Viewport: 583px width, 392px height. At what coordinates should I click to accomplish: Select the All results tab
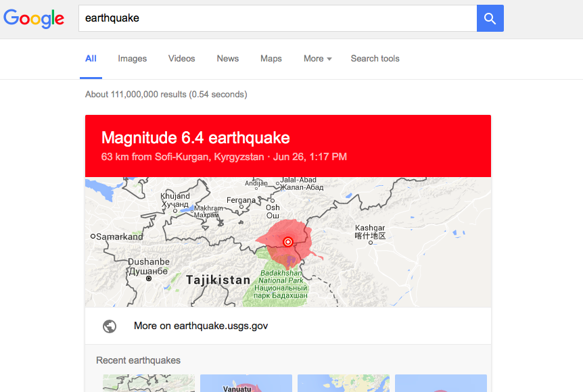91,59
